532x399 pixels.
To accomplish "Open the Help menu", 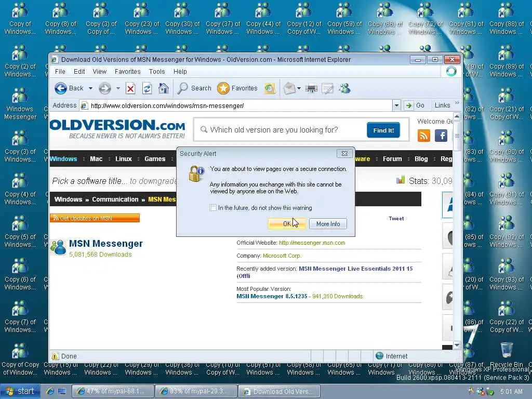I will coord(180,72).
